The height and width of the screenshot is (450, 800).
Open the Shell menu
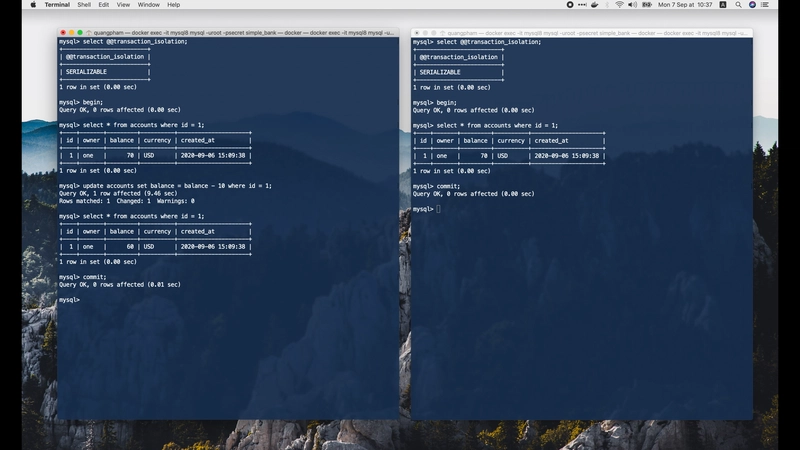(84, 5)
